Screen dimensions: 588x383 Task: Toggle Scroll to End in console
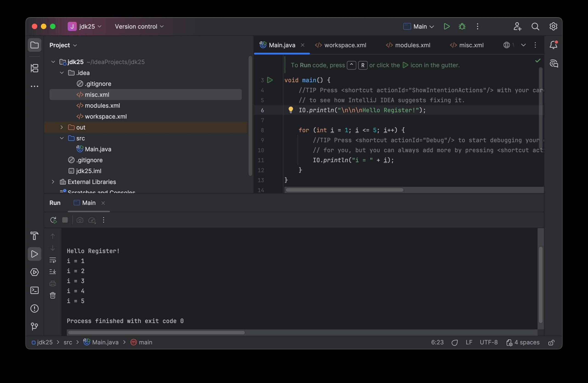[x=53, y=272]
